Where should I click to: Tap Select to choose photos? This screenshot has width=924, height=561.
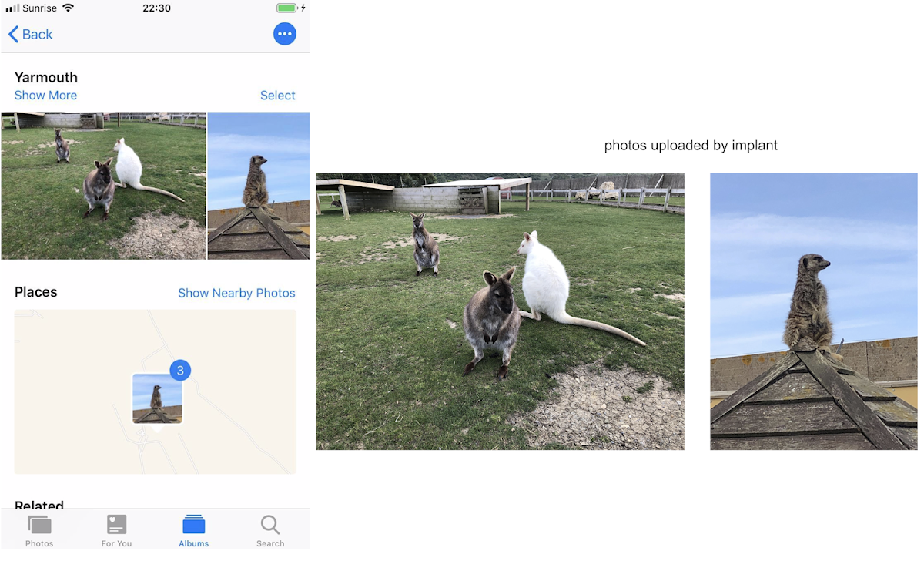(278, 95)
